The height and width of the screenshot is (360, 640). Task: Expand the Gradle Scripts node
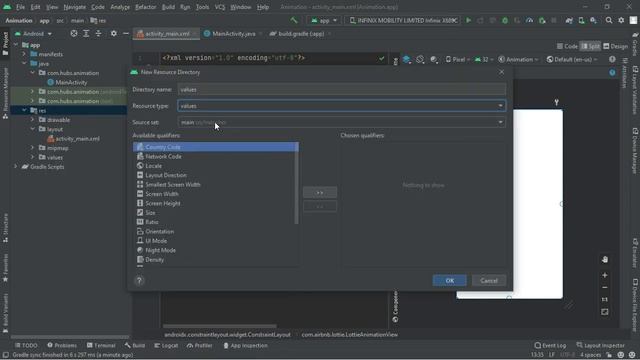point(16,167)
